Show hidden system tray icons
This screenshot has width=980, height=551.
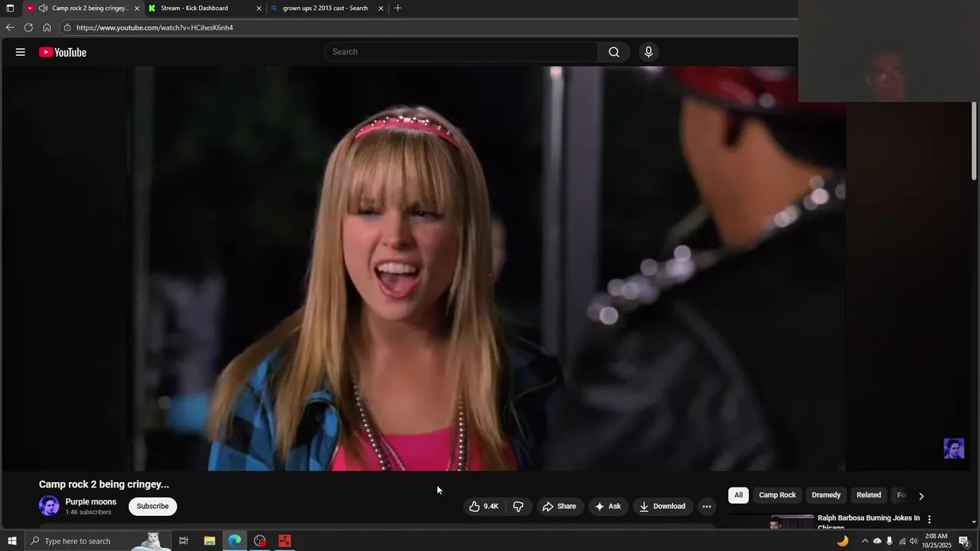(865, 541)
